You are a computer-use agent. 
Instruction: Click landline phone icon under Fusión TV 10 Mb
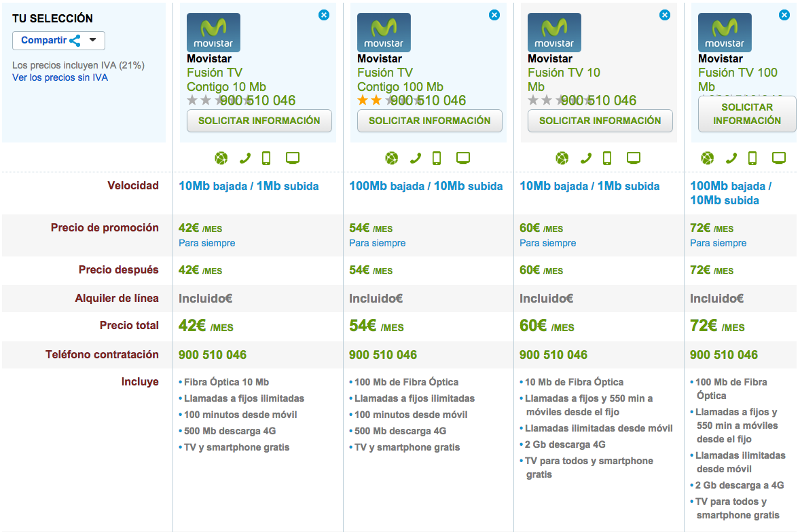tap(585, 159)
